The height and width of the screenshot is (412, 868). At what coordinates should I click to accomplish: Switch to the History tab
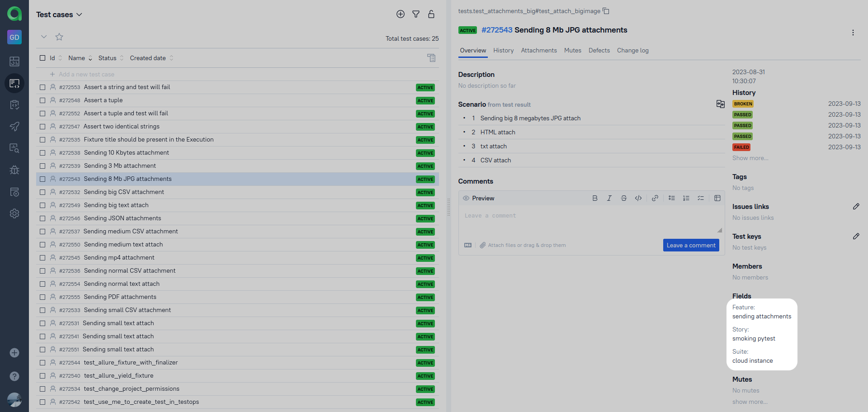(x=503, y=51)
